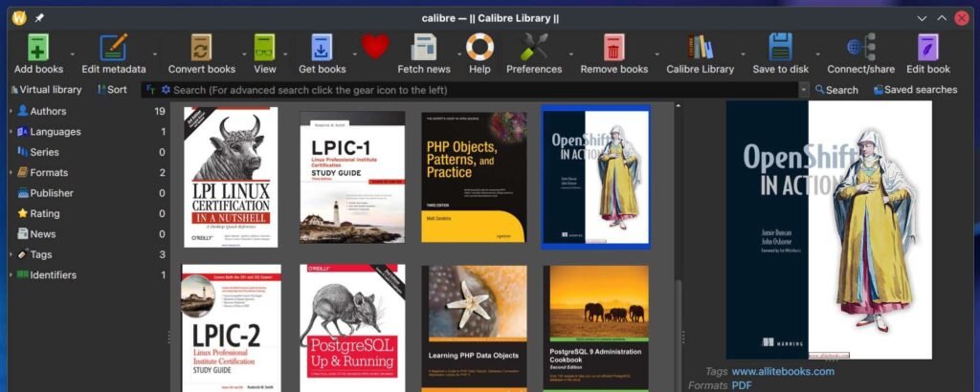Viewport: 980px width, 392px height.
Task: Click the Get books download icon
Action: pyautogui.click(x=322, y=48)
